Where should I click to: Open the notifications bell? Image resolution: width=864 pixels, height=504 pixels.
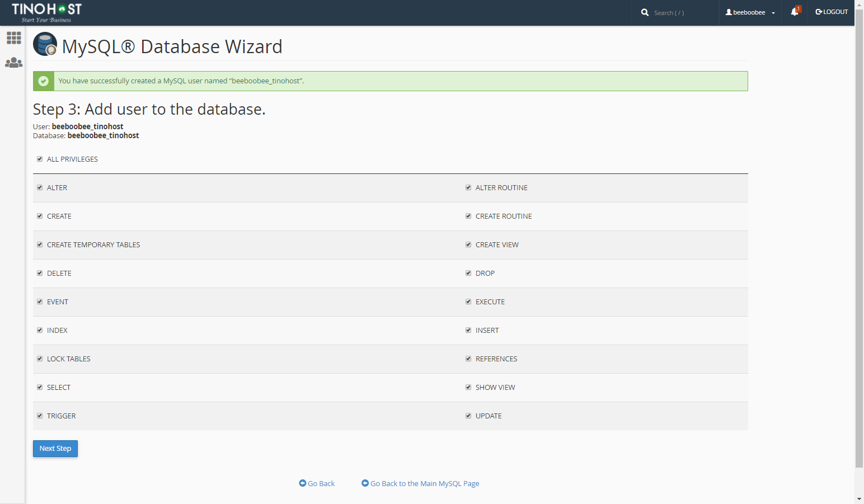coord(795,11)
